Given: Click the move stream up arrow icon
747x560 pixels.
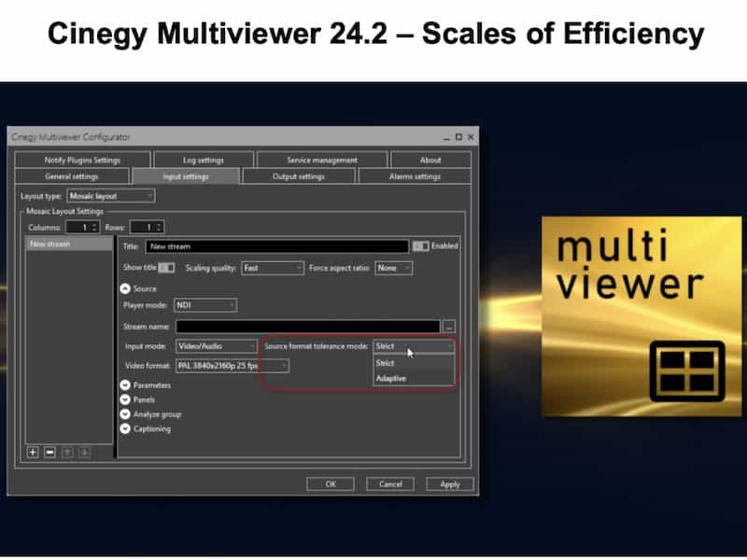Looking at the screenshot, I should (67, 452).
